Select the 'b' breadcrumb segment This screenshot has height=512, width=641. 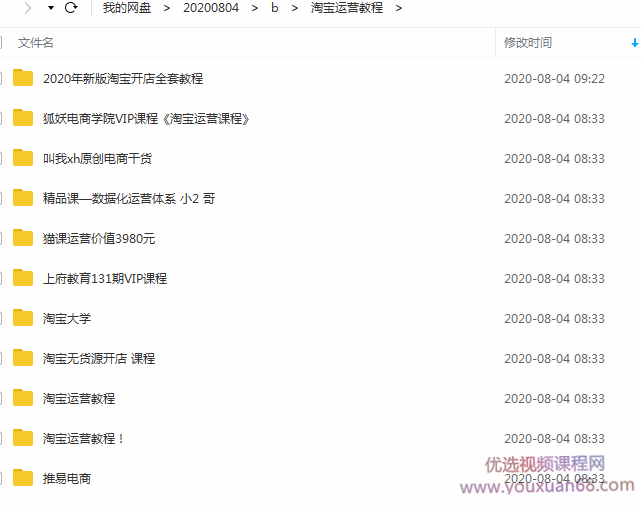(274, 8)
